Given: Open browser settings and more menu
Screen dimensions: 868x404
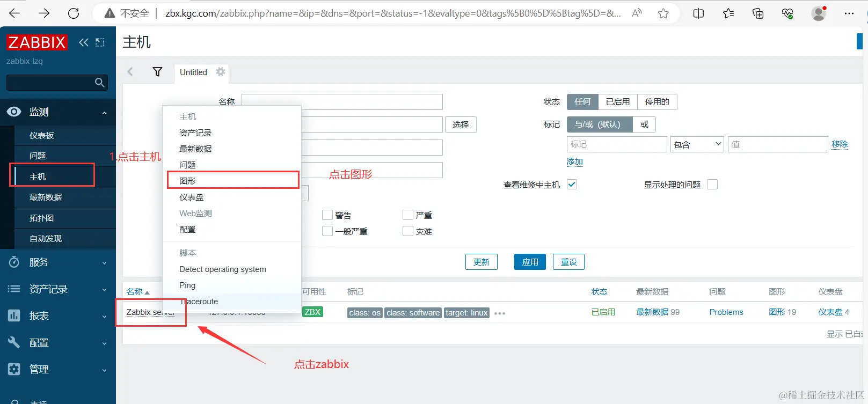Looking at the screenshot, I should pos(849,13).
